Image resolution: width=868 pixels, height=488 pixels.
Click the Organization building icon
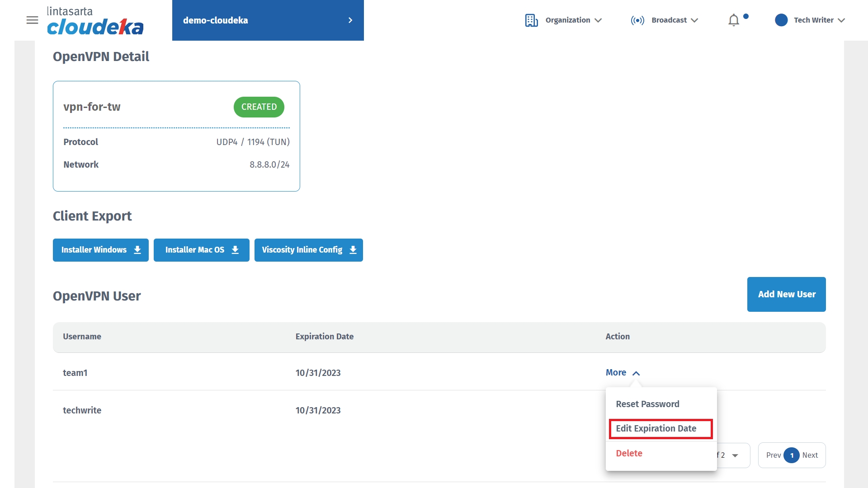click(x=531, y=20)
